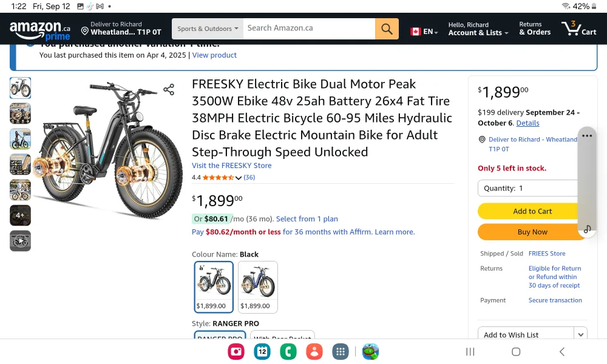This screenshot has width=607, height=364.
Task: Open the calendar app in the dock
Action: click(262, 351)
